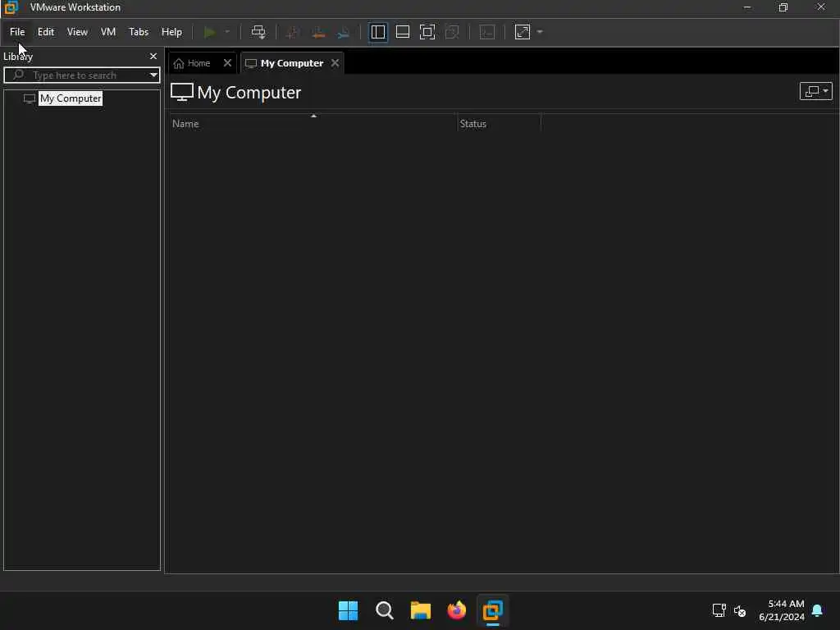Click the muted volume tray icon
This screenshot has height=630, width=840.
740,610
